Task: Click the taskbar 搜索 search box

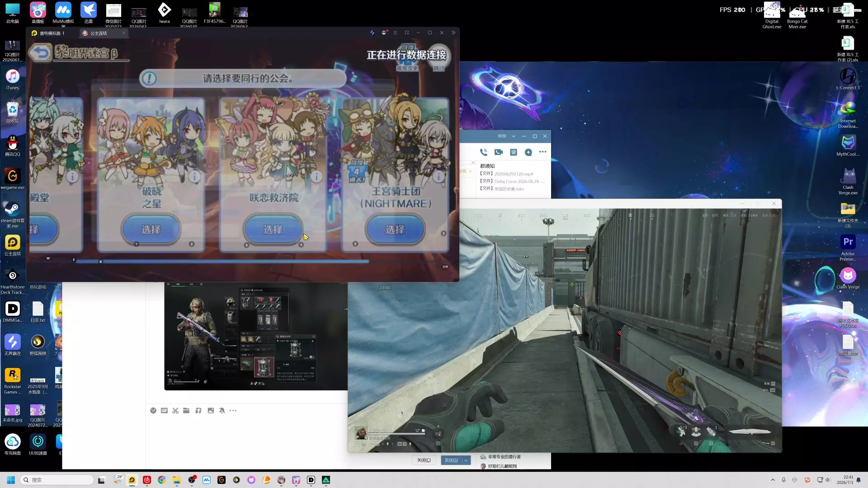Action: 57,480
